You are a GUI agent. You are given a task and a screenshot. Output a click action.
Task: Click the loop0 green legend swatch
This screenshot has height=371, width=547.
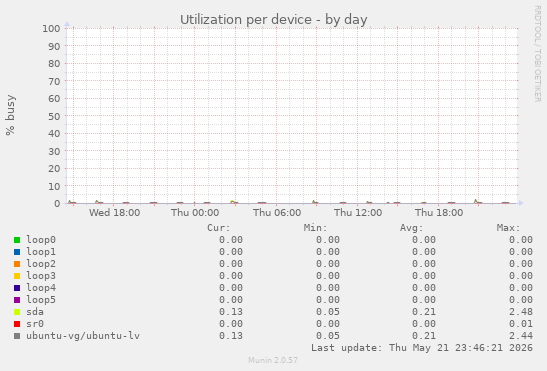[17, 240]
